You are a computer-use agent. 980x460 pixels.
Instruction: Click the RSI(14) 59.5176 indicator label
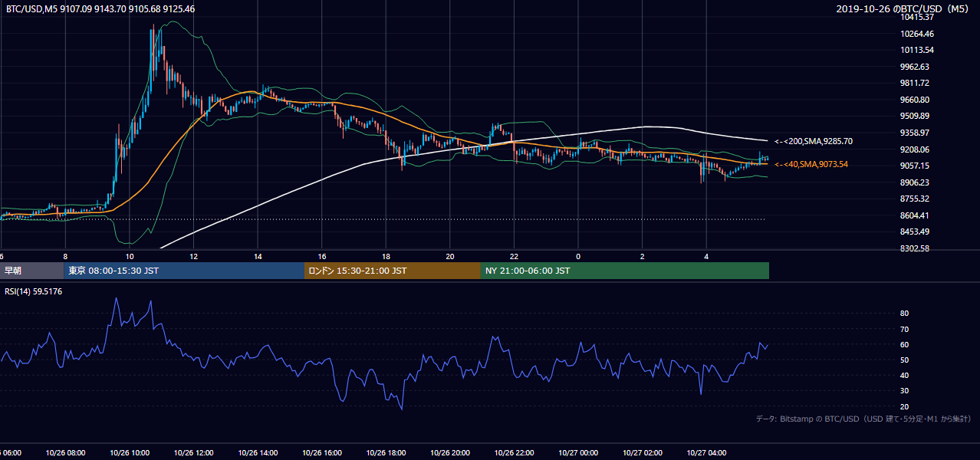(34, 291)
